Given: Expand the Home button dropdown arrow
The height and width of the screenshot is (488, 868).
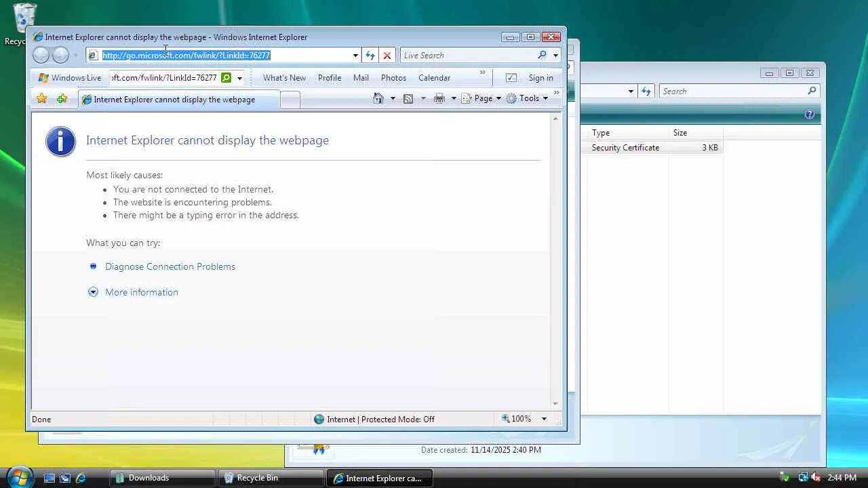Looking at the screenshot, I should 392,99.
